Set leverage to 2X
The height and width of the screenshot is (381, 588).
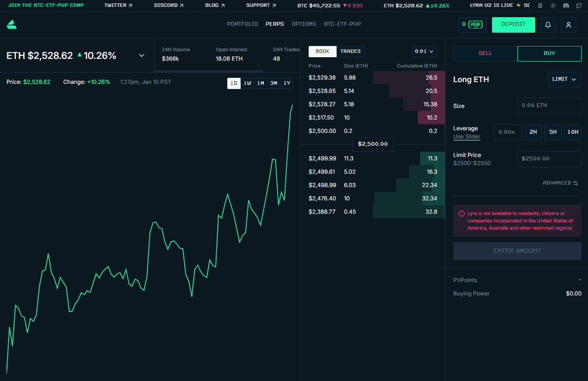(533, 132)
